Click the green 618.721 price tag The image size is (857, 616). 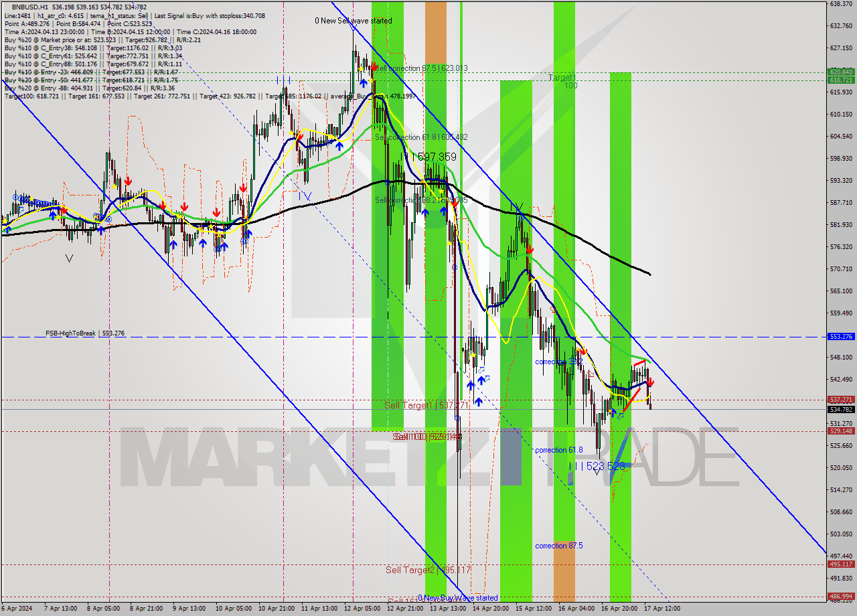tap(841, 80)
